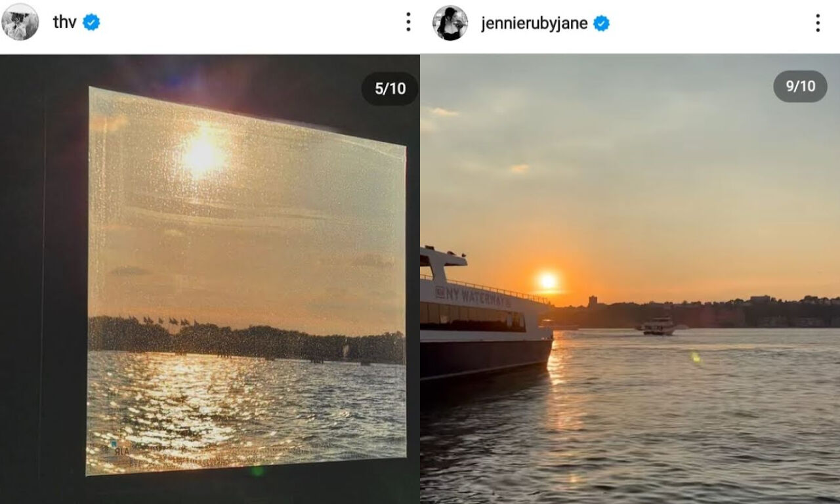The height and width of the screenshot is (504, 840).
Task: Click the small distant boat on the river
Action: (658, 326)
